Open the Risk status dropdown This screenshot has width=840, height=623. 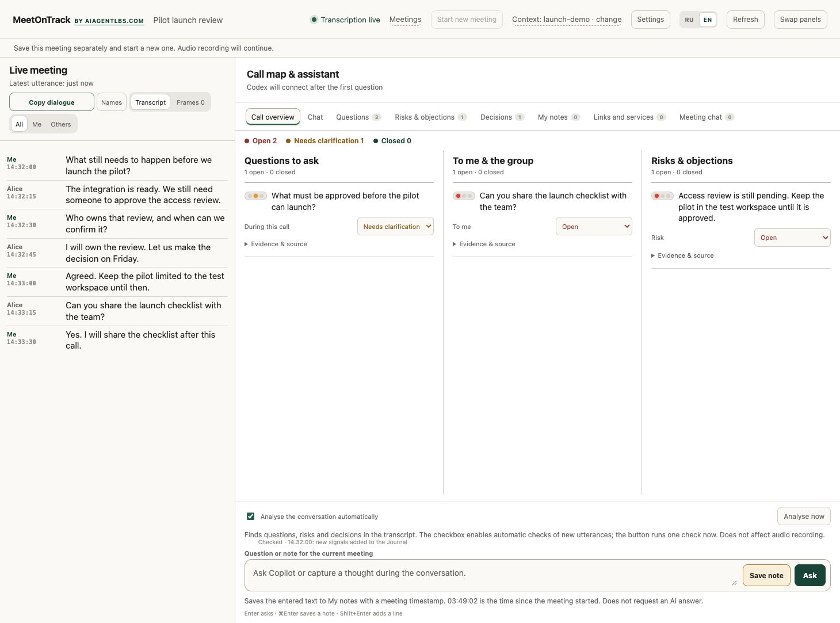(792, 238)
